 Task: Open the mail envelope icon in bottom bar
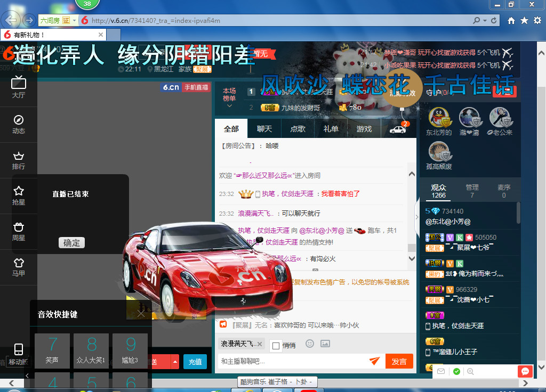441,371
